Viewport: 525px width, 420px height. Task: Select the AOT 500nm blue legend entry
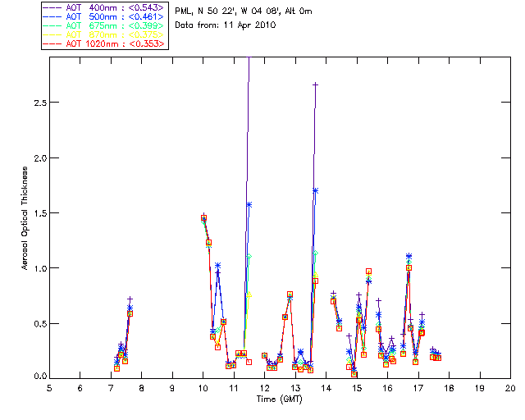pyautogui.click(x=106, y=16)
